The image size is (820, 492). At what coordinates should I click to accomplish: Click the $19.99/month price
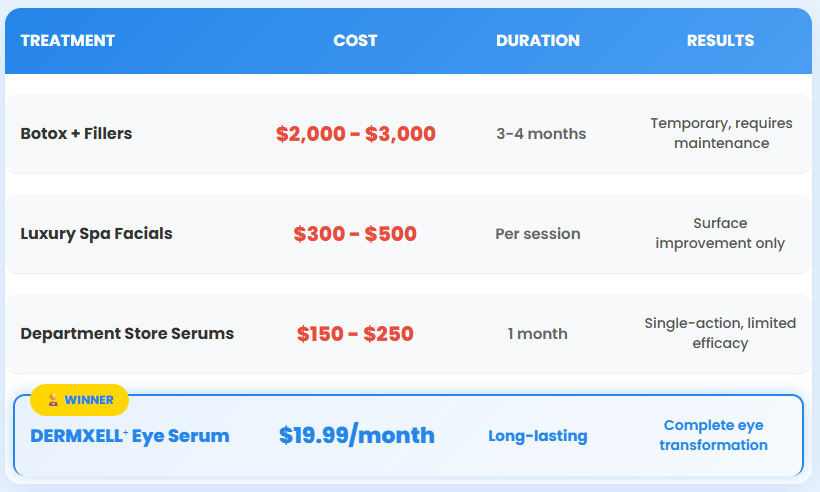(x=356, y=435)
